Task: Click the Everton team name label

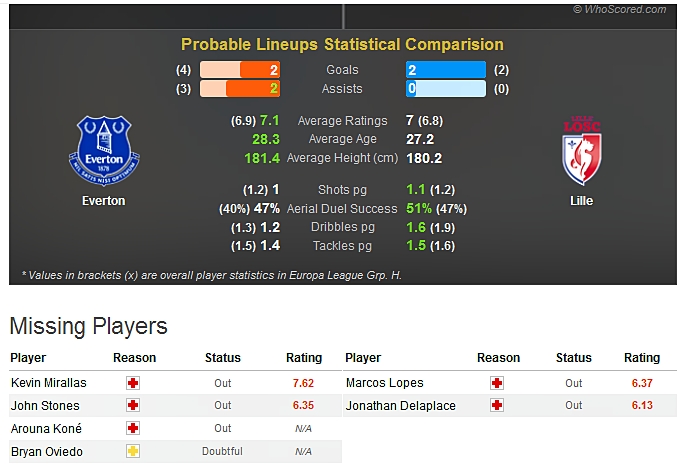Action: [104, 201]
